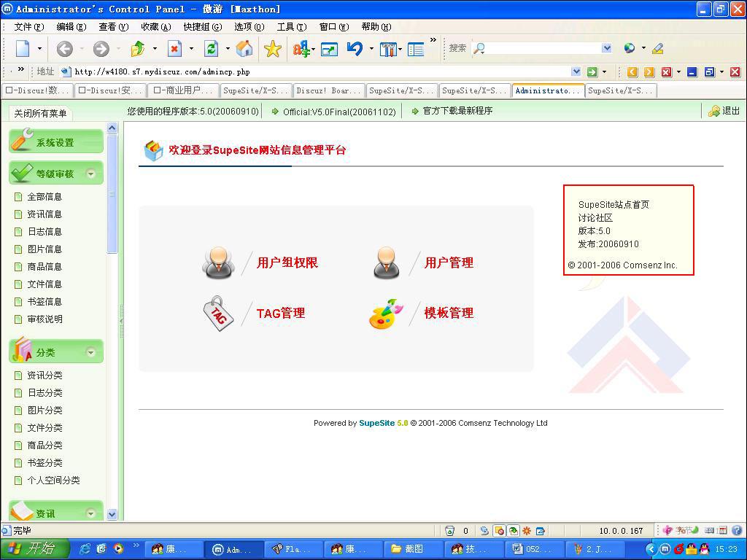Screen dimensions: 747x560
Task: Log out with the 退出 link
Action: (x=731, y=111)
